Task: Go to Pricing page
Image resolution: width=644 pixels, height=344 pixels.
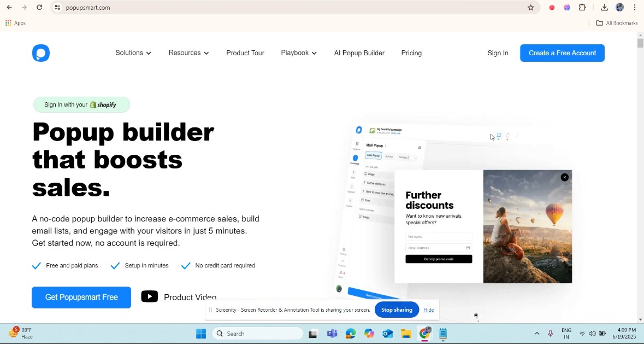Action: (411, 53)
